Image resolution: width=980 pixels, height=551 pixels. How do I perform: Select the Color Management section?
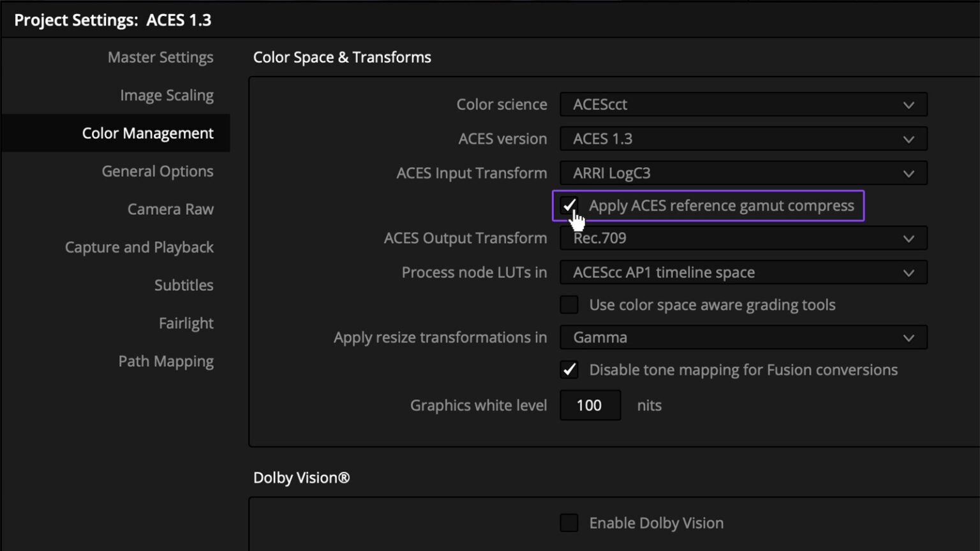click(148, 133)
